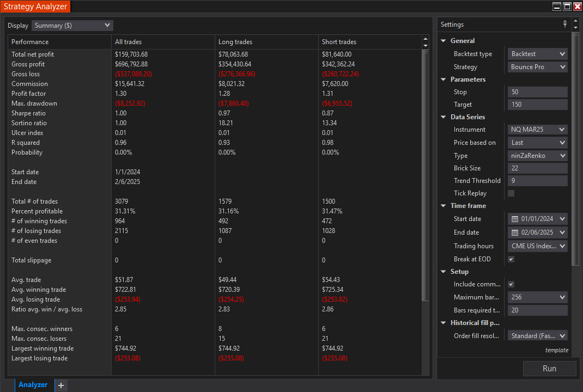The height and width of the screenshot is (392, 583).
Task: Select Total net profit $159,703.68
Action: click(x=131, y=54)
